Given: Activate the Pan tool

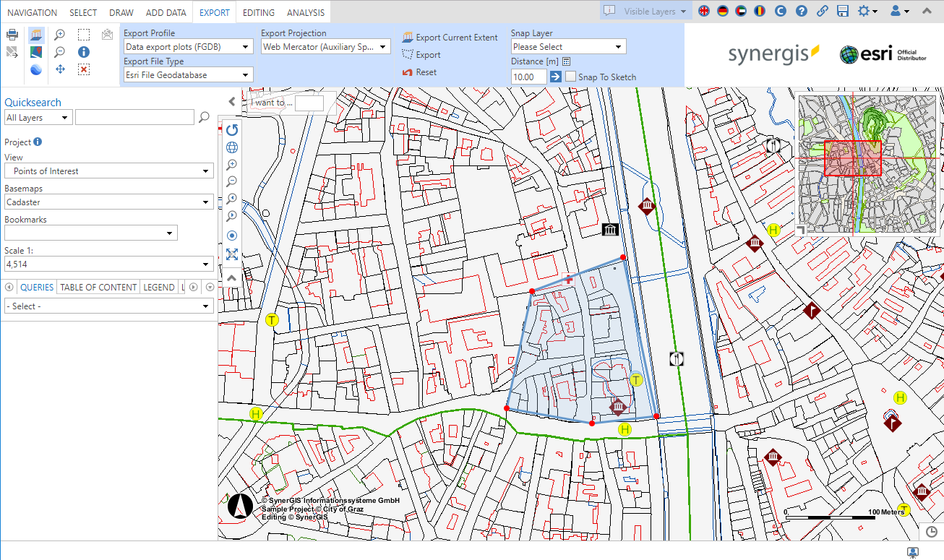Looking at the screenshot, I should point(60,69).
